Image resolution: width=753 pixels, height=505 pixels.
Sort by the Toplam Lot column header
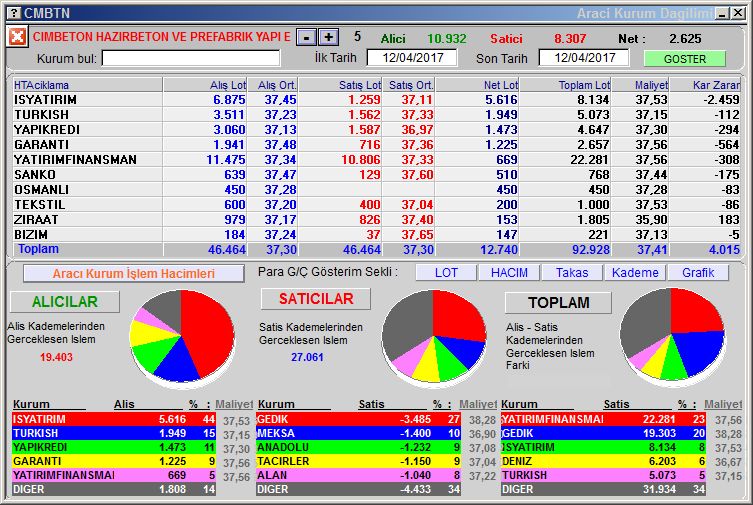[565, 85]
